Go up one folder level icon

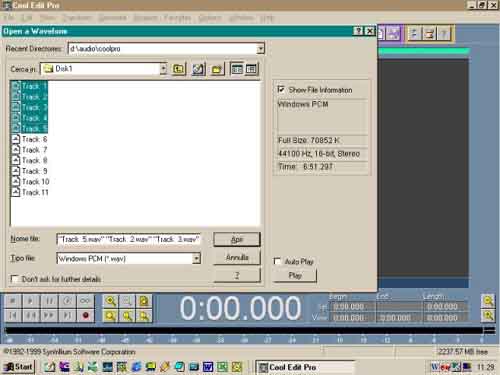(179, 69)
